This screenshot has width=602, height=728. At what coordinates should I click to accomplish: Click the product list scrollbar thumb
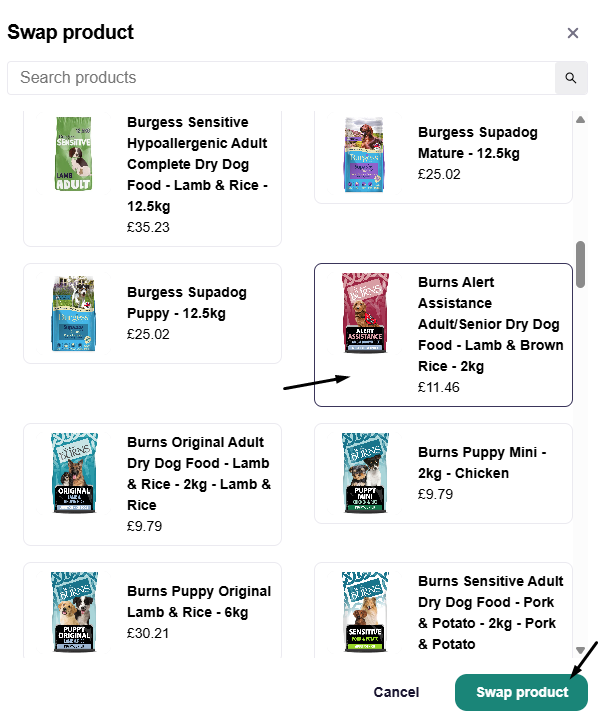580,264
